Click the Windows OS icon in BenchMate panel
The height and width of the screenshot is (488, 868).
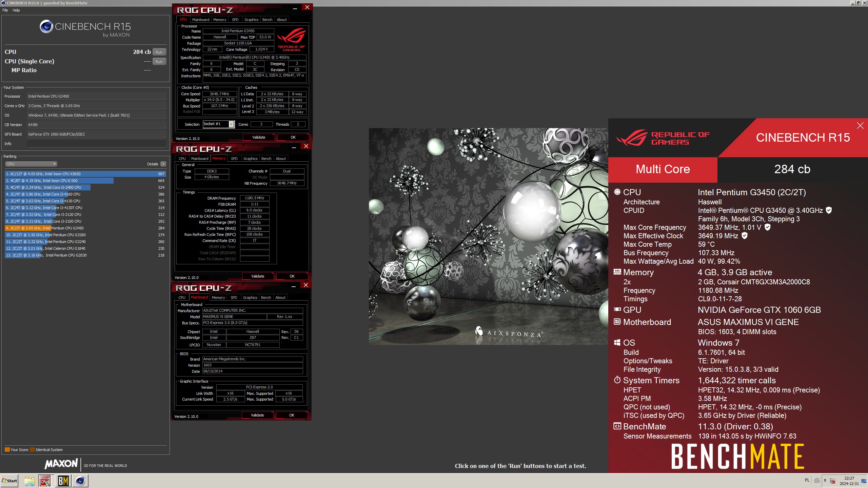tap(617, 342)
